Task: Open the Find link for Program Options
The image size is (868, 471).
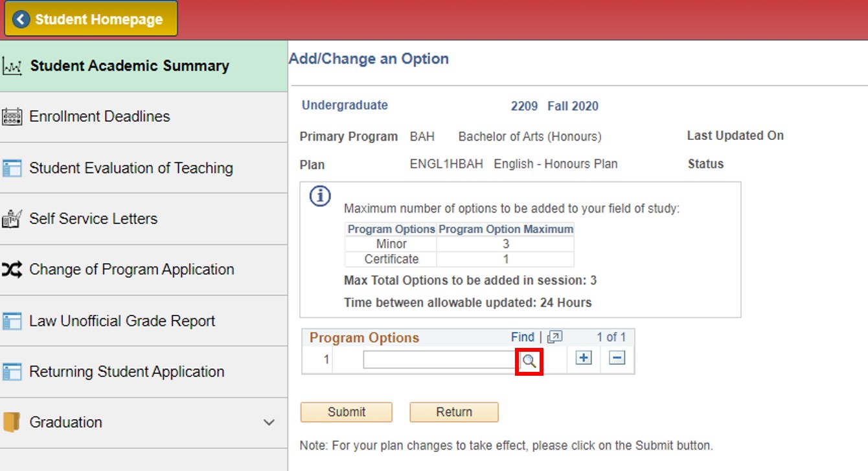Action: tap(522, 337)
